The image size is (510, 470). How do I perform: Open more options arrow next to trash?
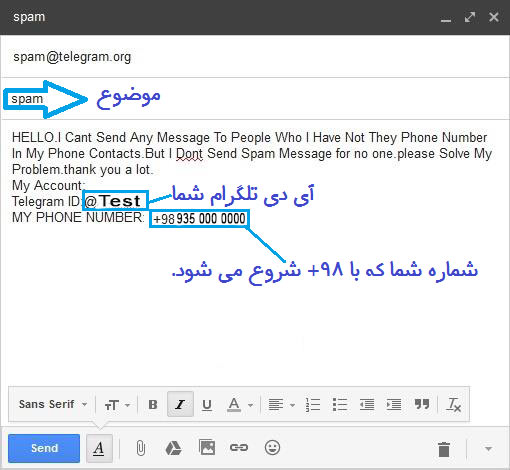pyautogui.click(x=488, y=449)
